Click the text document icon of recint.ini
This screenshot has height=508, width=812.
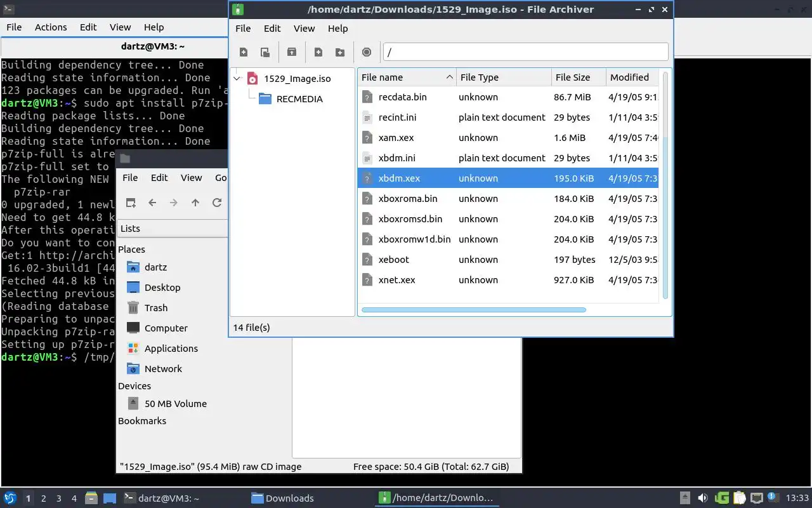(367, 117)
